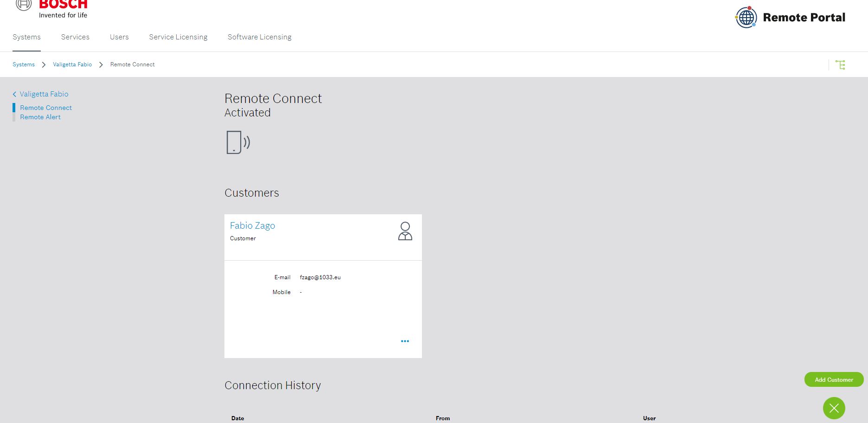The image size is (868, 423).
Task: Click the User column header
Action: (x=649, y=418)
